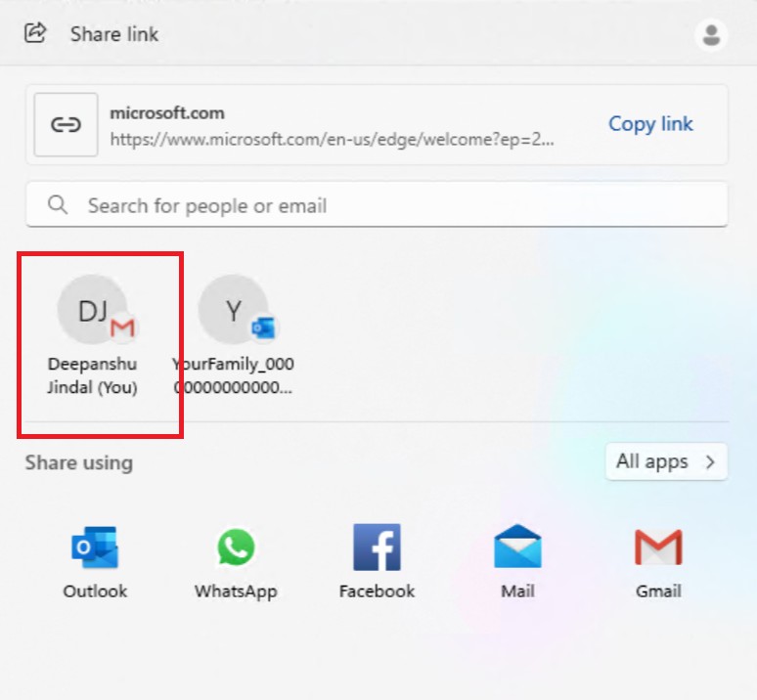The image size is (757, 700).
Task: Click the Outlook badge on Y avatar
Action: [x=262, y=328]
